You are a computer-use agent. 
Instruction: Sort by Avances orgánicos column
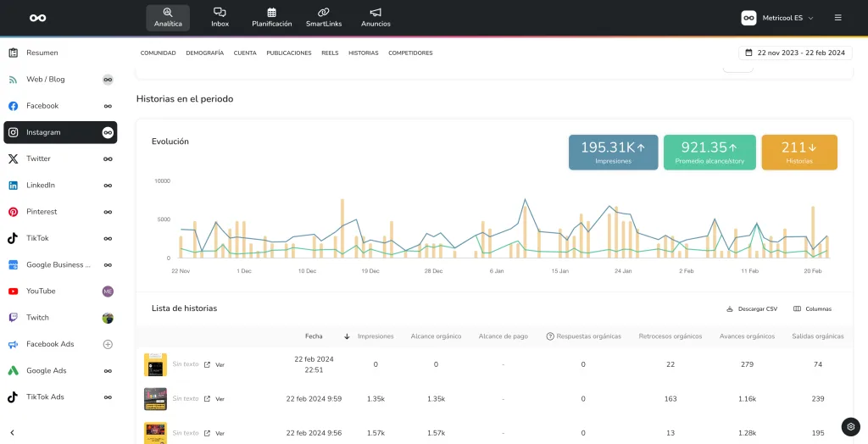click(748, 336)
